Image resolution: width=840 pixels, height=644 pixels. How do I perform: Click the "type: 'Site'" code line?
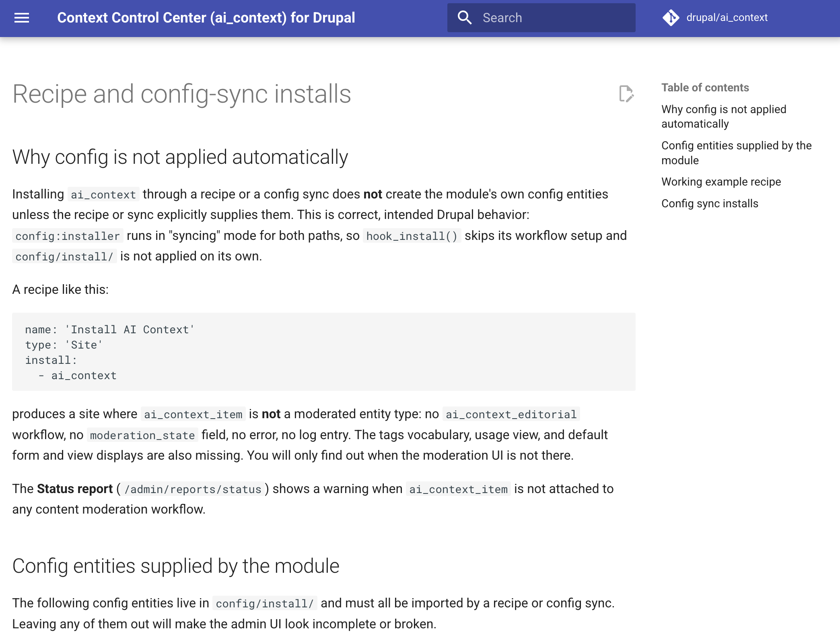coord(64,345)
